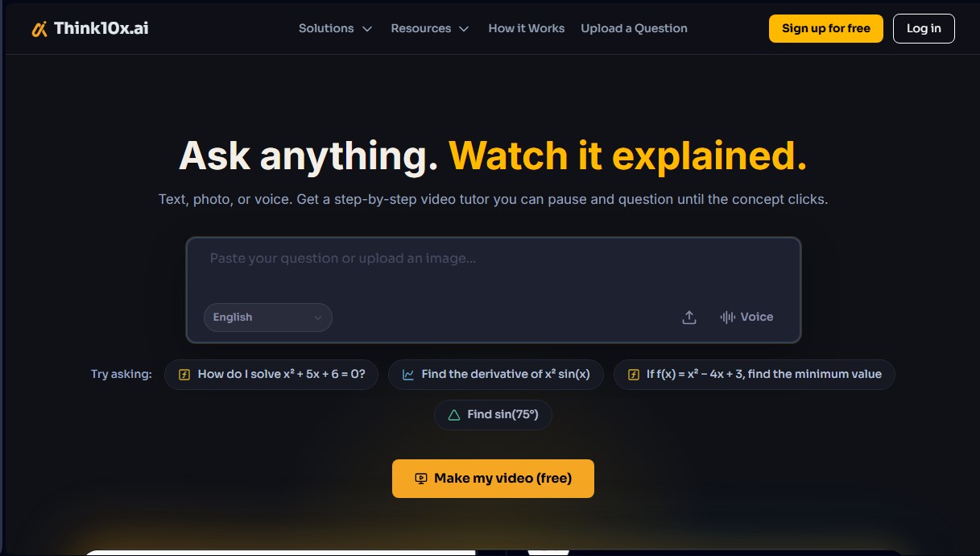The width and height of the screenshot is (980, 556).
Task: Click Sign up for free button
Action: click(826, 28)
